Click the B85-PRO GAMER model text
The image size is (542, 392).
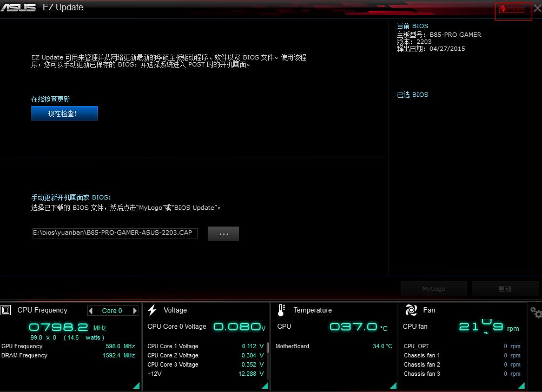pyautogui.click(x=455, y=35)
